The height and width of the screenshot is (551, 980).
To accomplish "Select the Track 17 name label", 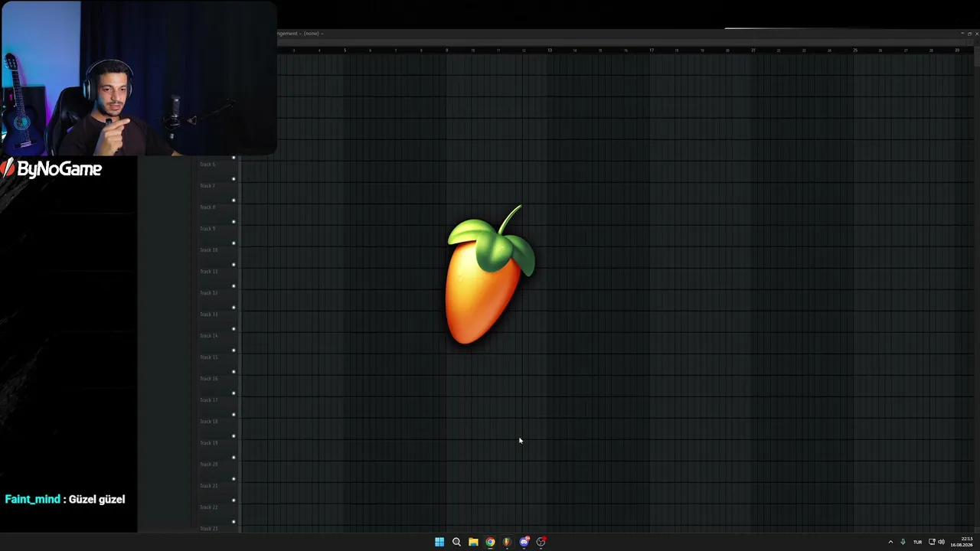I will [x=208, y=400].
